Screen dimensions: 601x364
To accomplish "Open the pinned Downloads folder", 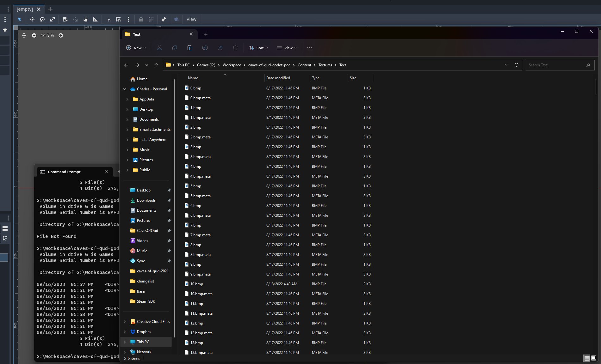I will click(x=146, y=200).
